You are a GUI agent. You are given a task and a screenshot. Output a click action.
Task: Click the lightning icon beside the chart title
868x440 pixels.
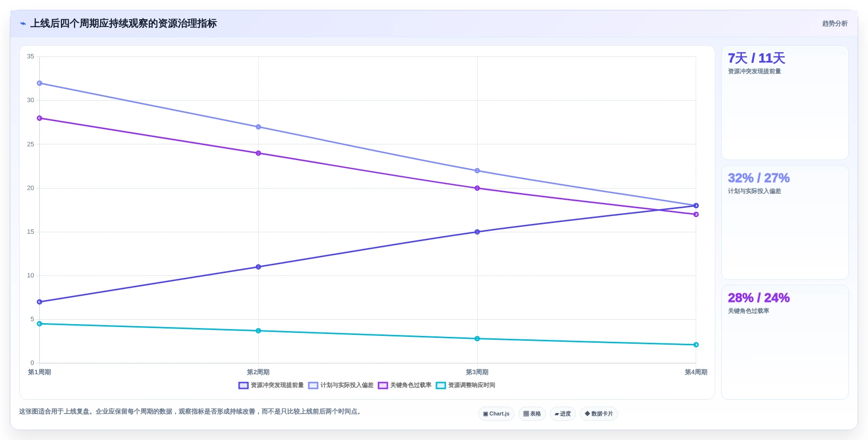coord(23,24)
